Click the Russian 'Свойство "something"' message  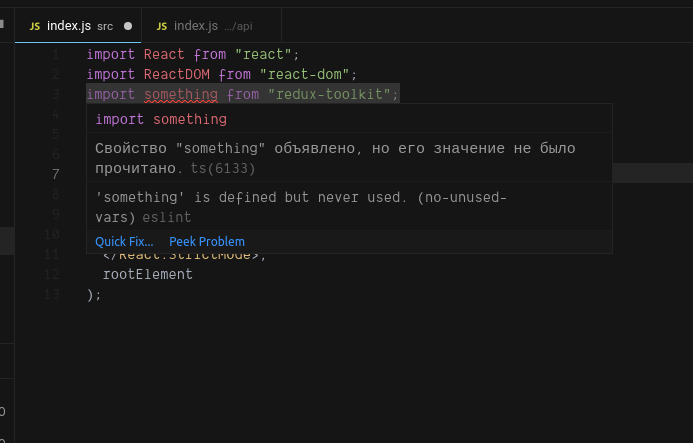(x=335, y=158)
